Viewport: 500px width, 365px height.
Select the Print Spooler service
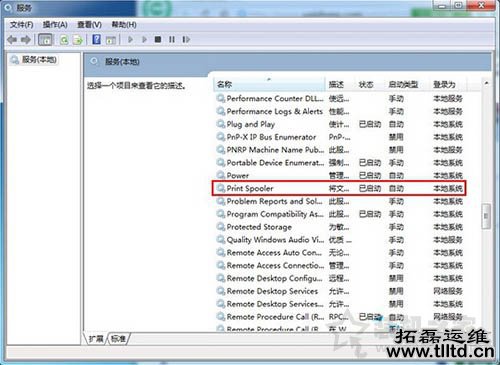[339, 188]
